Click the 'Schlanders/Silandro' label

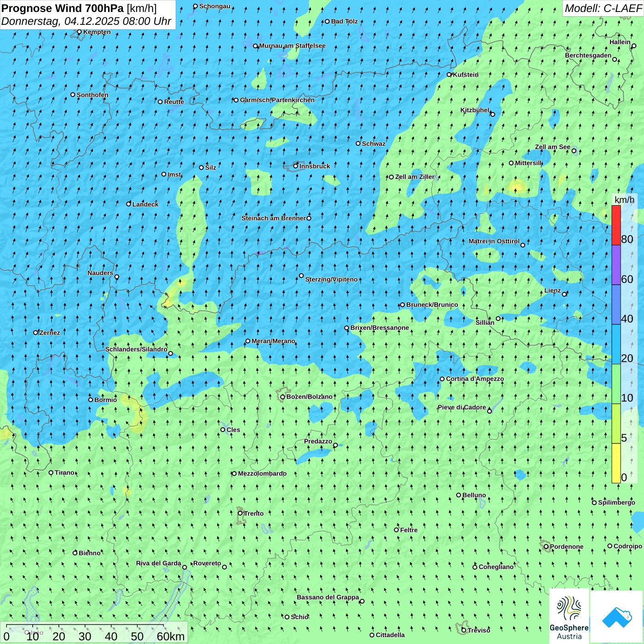tap(136, 349)
